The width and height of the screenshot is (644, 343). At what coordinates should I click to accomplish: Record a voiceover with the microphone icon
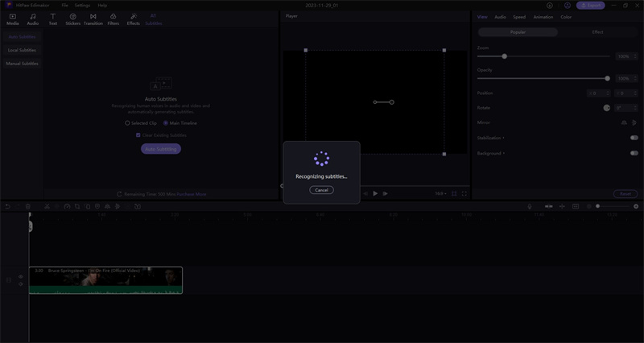530,207
